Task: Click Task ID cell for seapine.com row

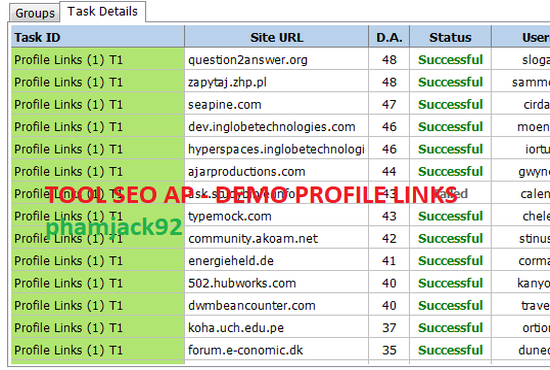Action: 98,105
